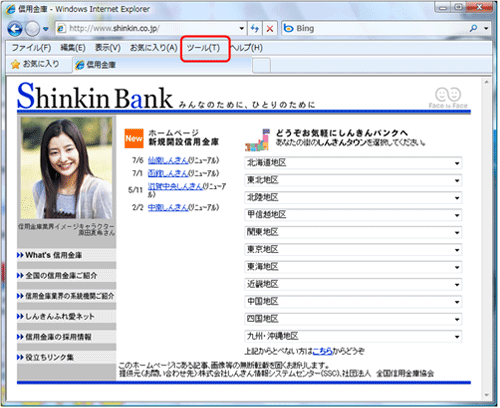Screen dimensions: 500x408
Task: Expand the 関東地区 dropdown
Action: point(353,232)
